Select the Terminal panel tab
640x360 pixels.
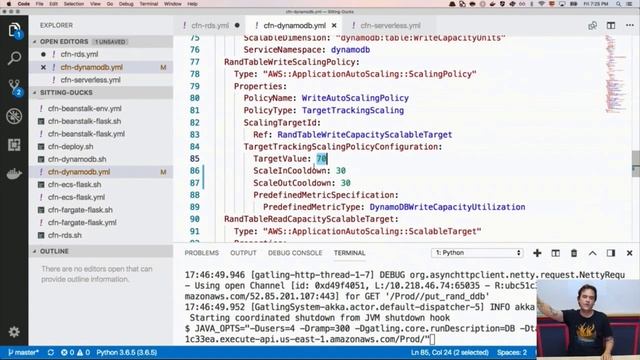pos(349,253)
